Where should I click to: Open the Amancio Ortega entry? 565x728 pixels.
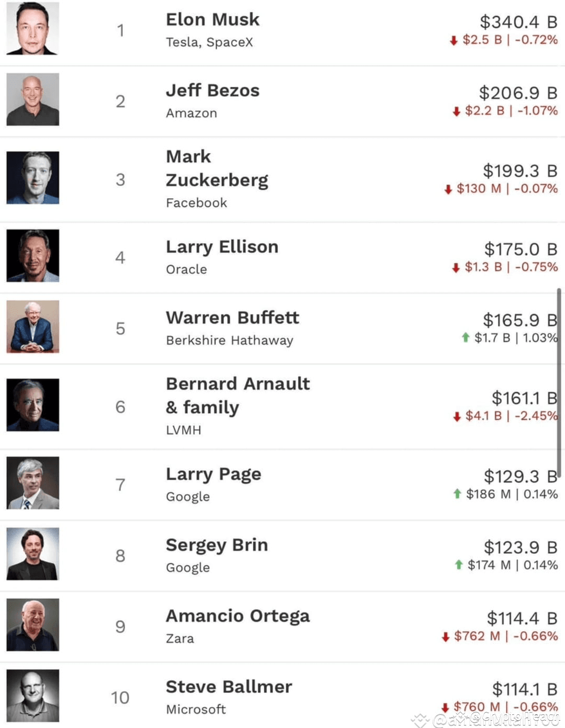click(238, 616)
